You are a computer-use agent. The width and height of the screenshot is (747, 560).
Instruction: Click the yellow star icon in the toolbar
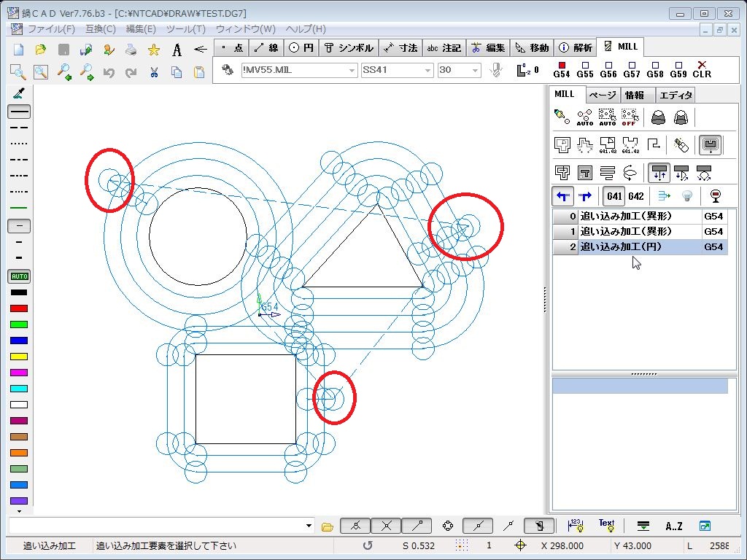point(154,50)
